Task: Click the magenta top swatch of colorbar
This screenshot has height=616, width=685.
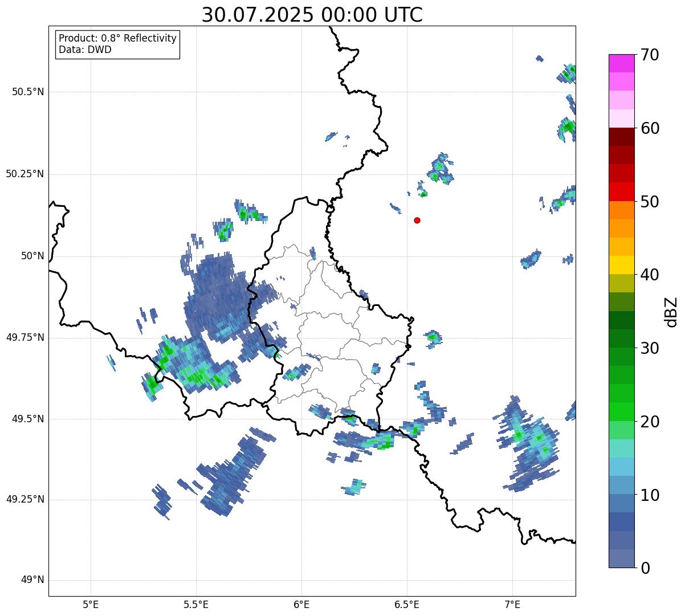Action: pos(622,64)
